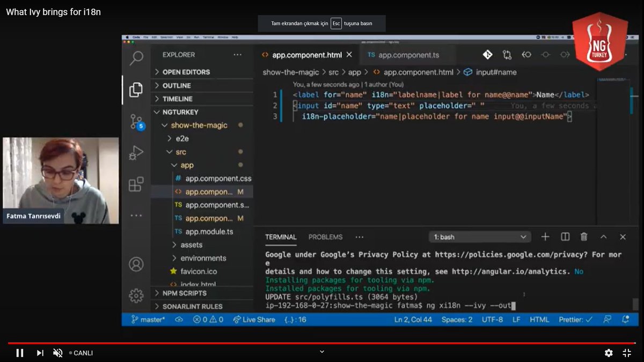The image size is (644, 362).
Task: Collapse the src folder
Action: click(x=202, y=152)
